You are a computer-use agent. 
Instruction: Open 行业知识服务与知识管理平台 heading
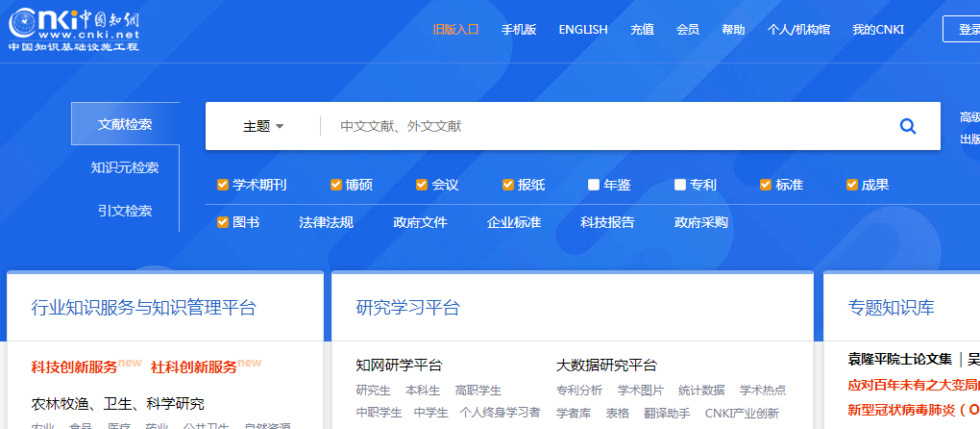pos(144,308)
